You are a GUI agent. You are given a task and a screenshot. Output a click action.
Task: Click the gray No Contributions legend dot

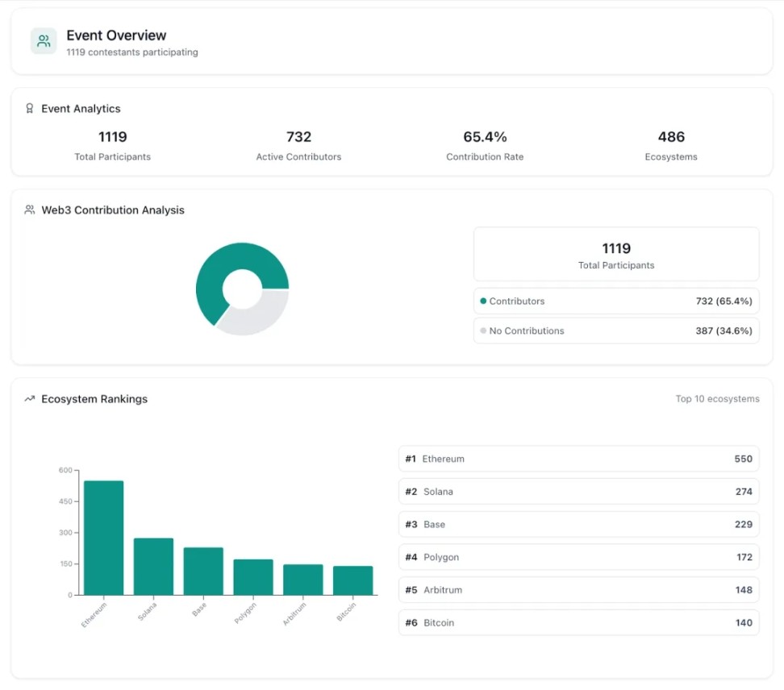[x=483, y=331]
